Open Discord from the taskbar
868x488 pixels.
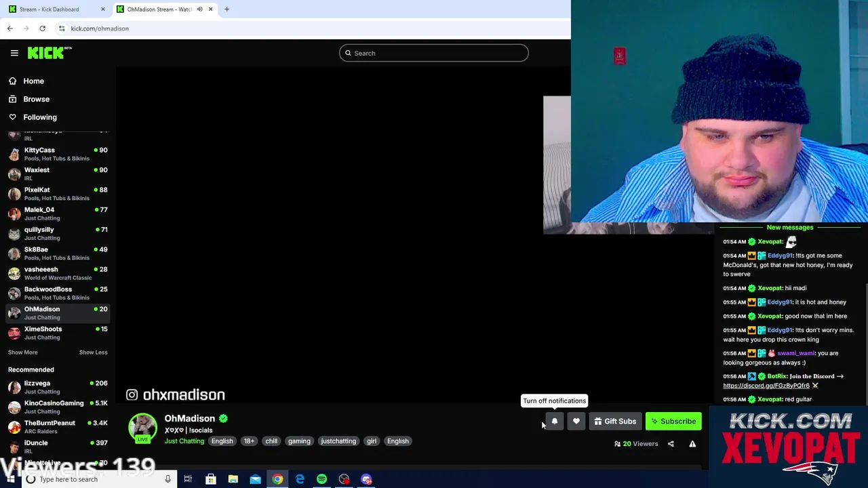(366, 479)
